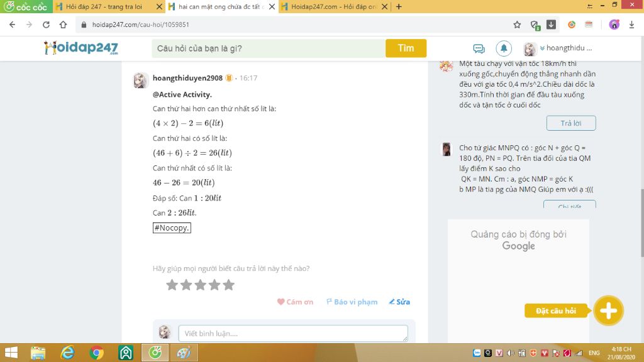Open a new browser tab
Viewport: 644px width, 362px height.
399,6
